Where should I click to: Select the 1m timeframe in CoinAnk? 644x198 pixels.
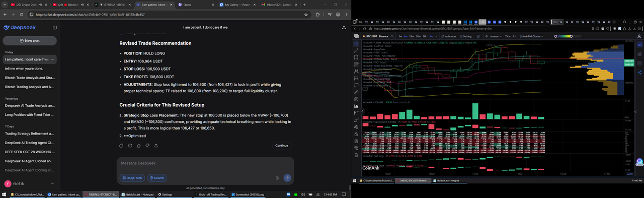[400, 36]
